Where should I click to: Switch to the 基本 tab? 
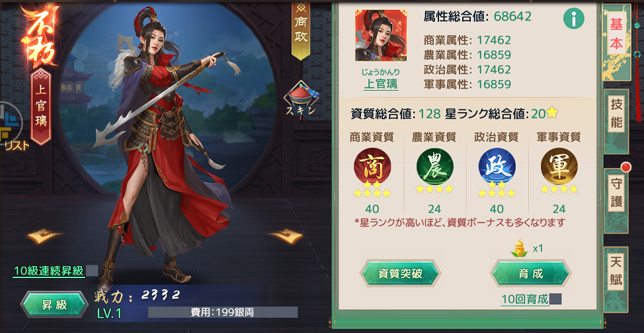[616, 34]
